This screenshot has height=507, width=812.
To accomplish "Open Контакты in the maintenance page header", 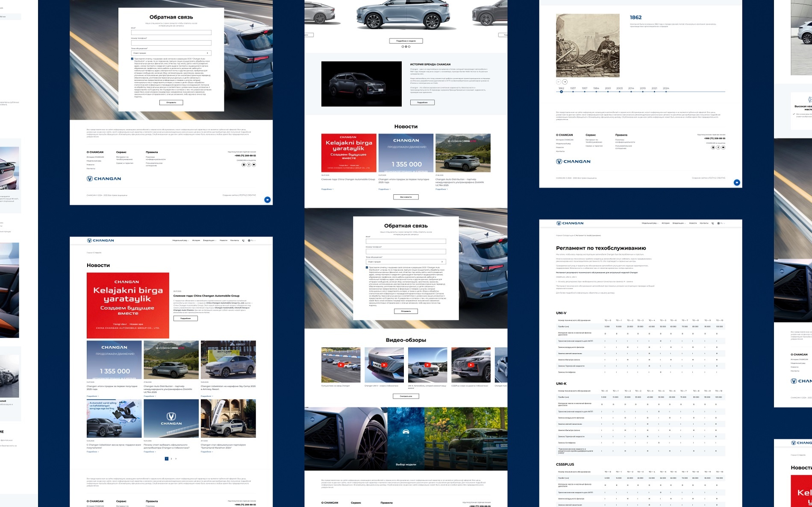I will pyautogui.click(x=704, y=223).
